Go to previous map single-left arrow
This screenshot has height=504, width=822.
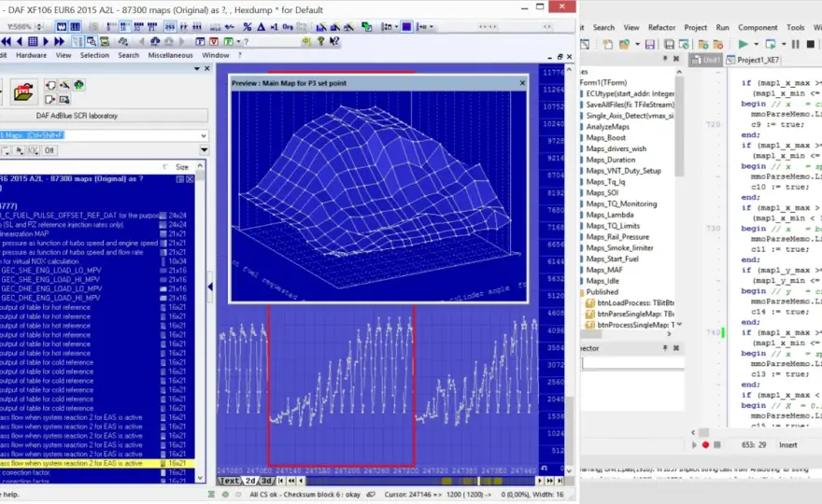20,41
